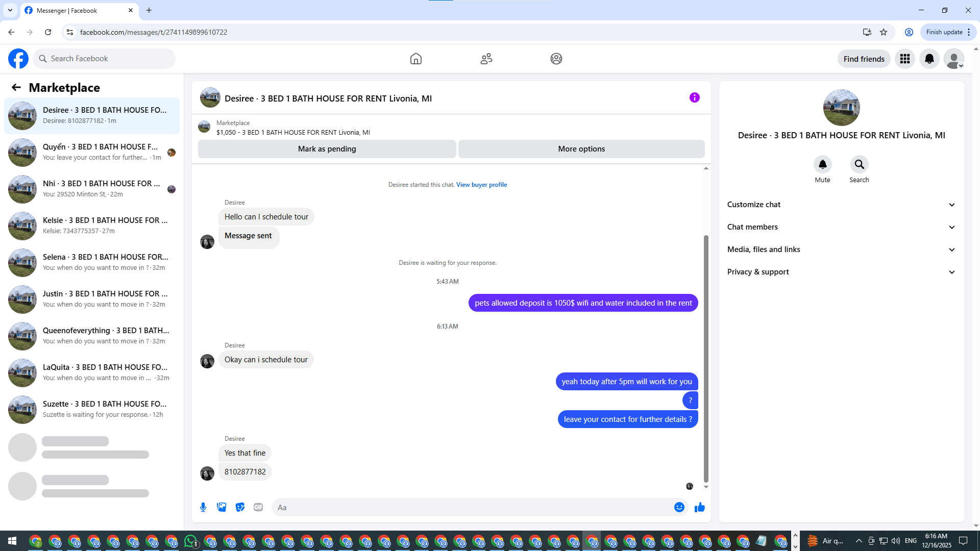980x551 pixels.
Task: Open install app icon in address bar
Action: pyautogui.click(x=867, y=32)
